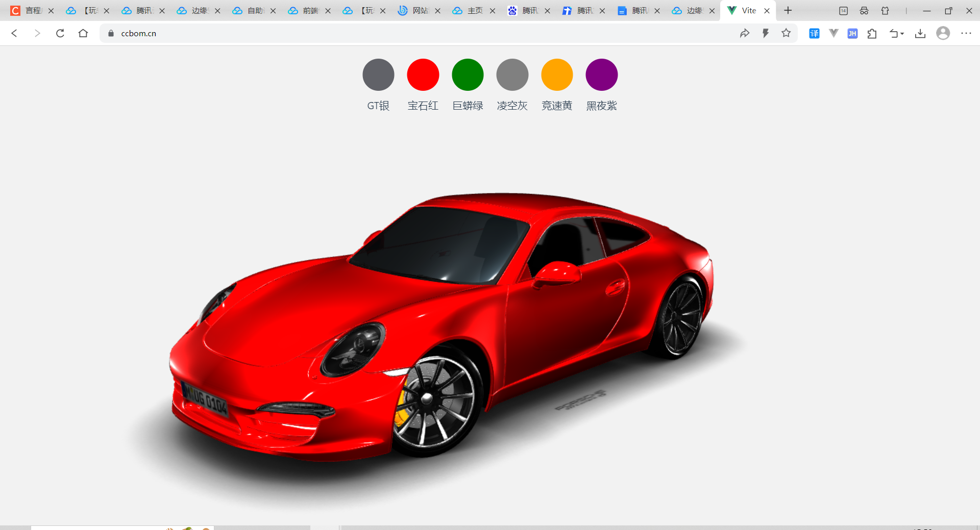Click the 巨蟒绿 label

[468, 106]
